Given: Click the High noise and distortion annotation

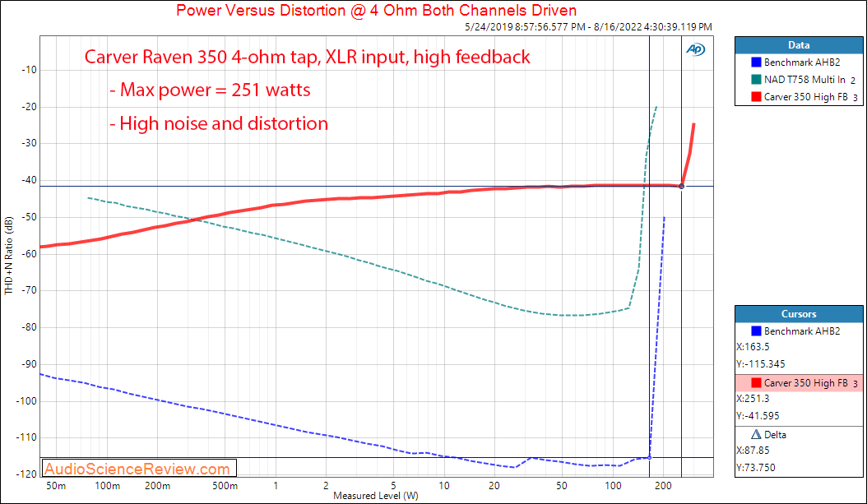Looking at the screenshot, I should tap(219, 123).
